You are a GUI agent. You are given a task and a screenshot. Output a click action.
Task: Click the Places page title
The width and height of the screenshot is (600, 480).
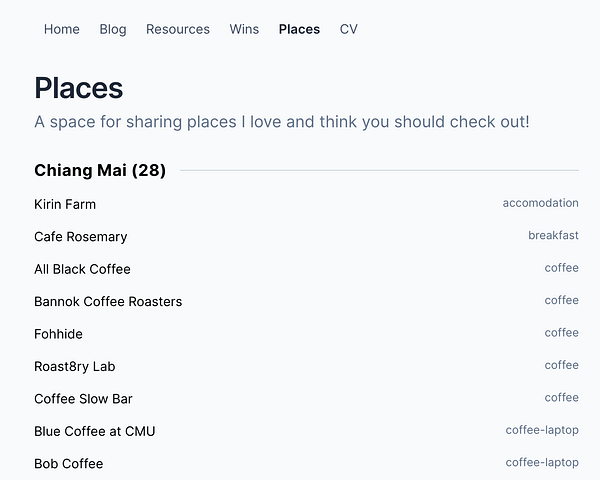[x=78, y=88]
